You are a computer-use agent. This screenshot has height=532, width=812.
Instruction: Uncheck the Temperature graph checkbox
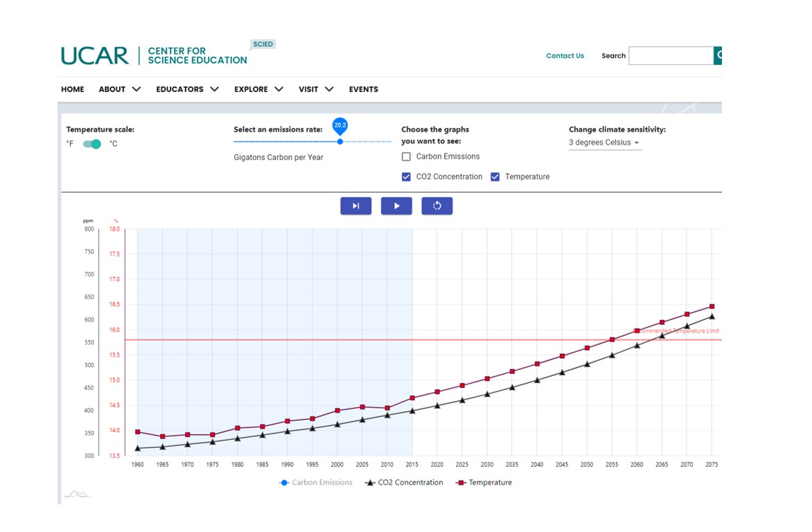tap(495, 177)
